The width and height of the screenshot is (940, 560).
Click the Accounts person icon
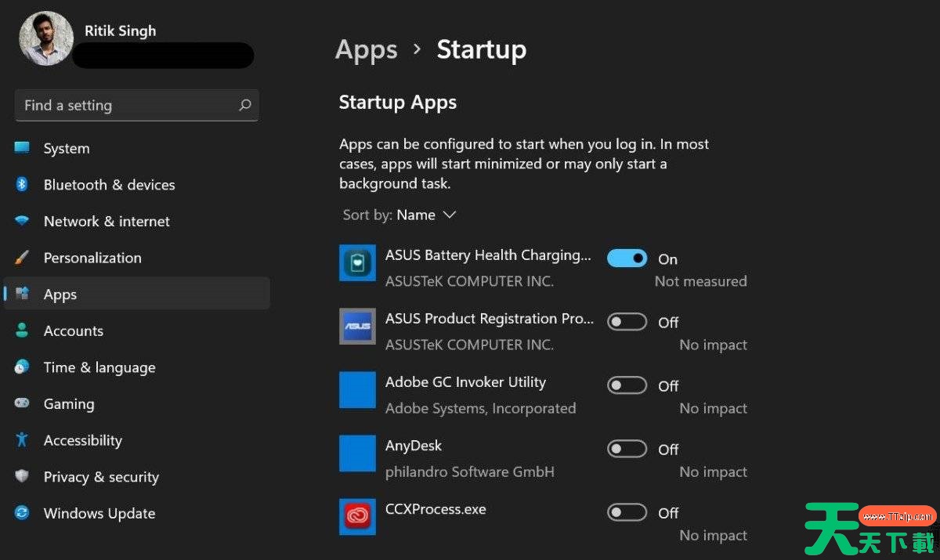click(22, 331)
